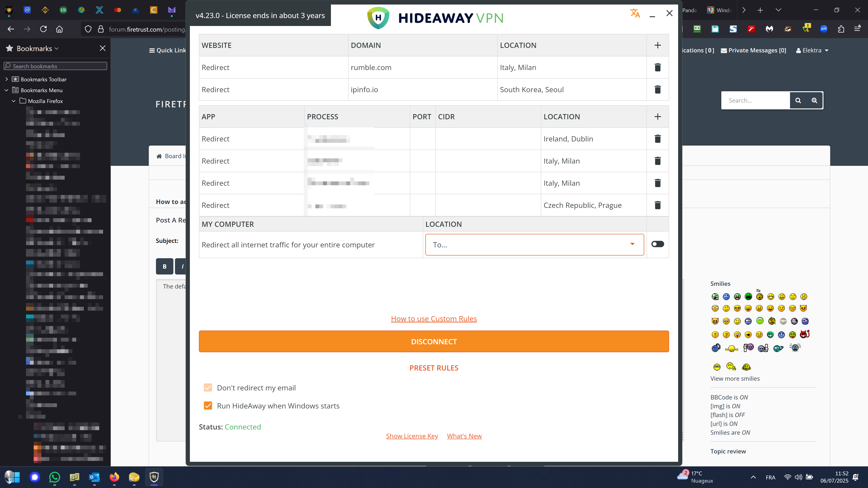Click 'View more smilies' link
The width and height of the screenshot is (868, 488).
(735, 379)
